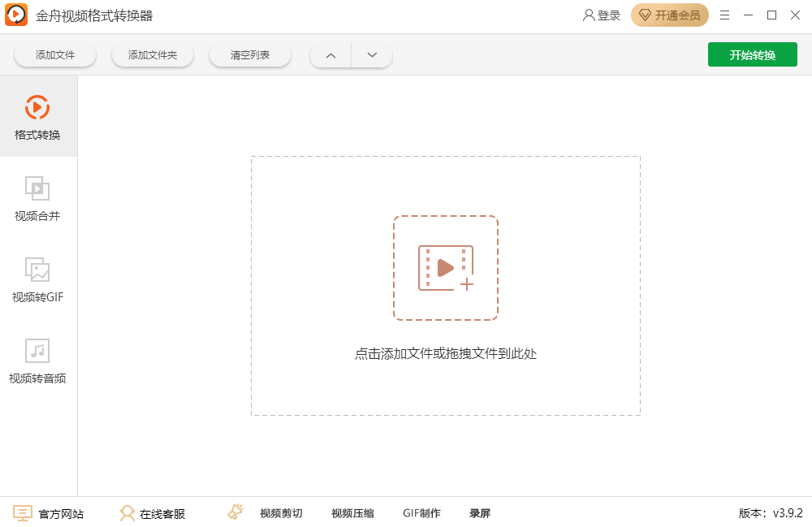The height and width of the screenshot is (527, 812).
Task: Click the dashed add-file drop area
Action: (445, 268)
